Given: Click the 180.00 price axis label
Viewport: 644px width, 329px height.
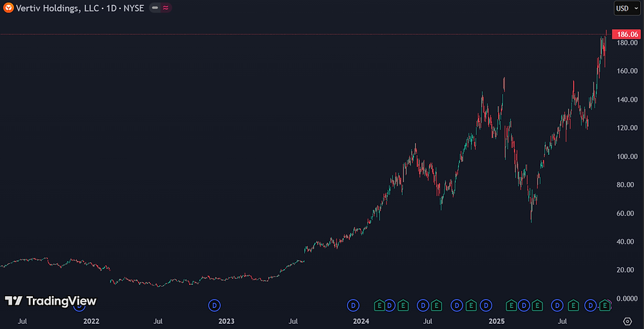Looking at the screenshot, I should pyautogui.click(x=628, y=43).
